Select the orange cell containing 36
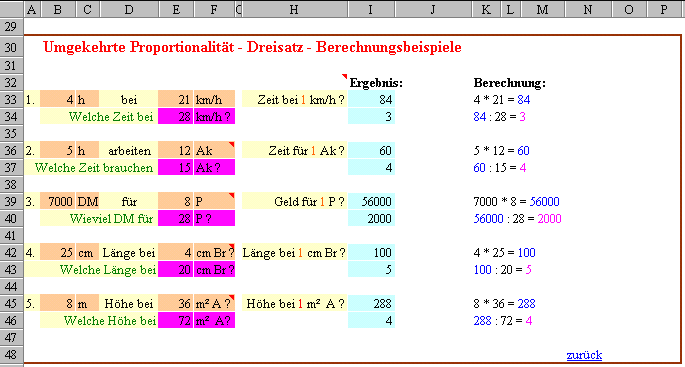685x367 pixels. 176,304
